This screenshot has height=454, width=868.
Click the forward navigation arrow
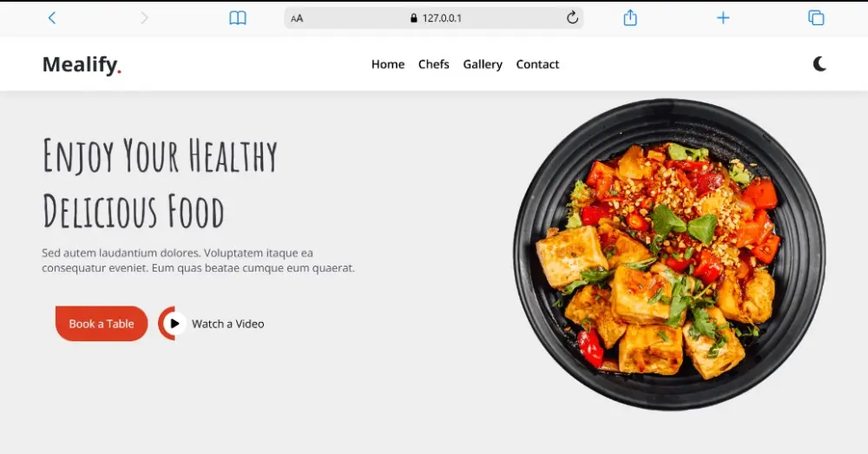[144, 18]
